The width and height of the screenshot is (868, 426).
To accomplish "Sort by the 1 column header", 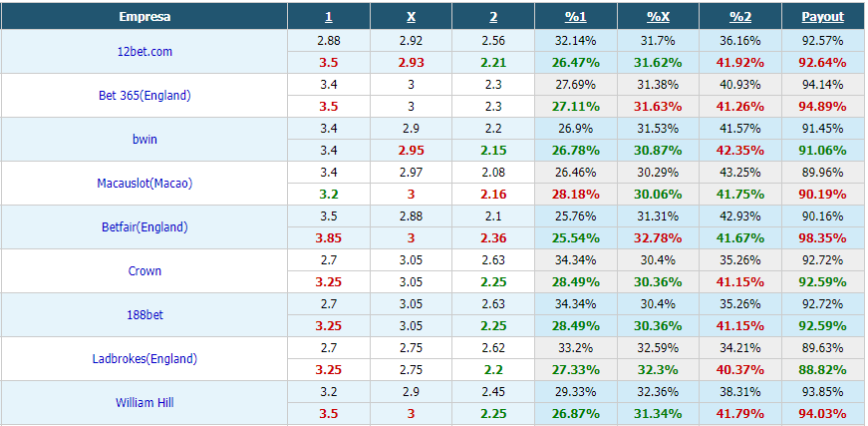I will (x=329, y=17).
